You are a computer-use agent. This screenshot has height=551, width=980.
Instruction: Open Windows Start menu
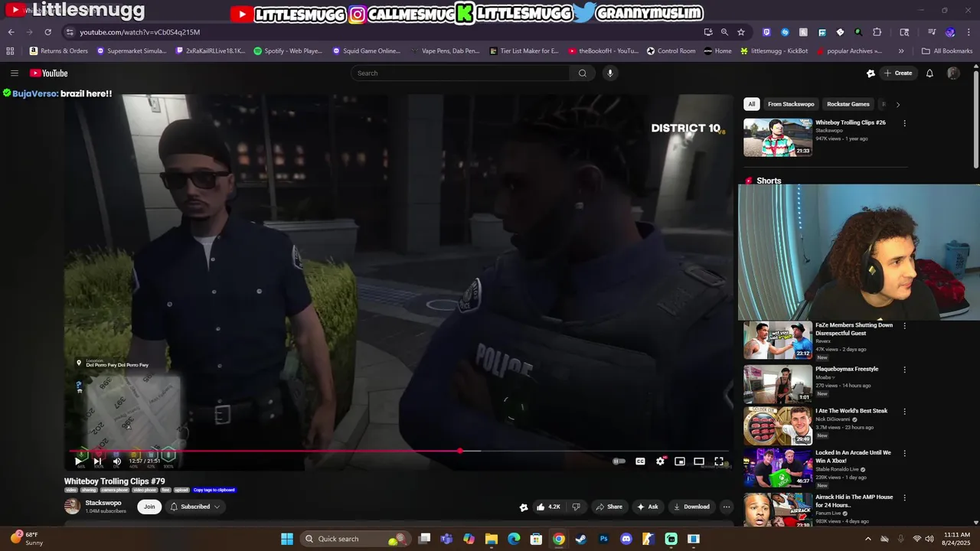287,539
